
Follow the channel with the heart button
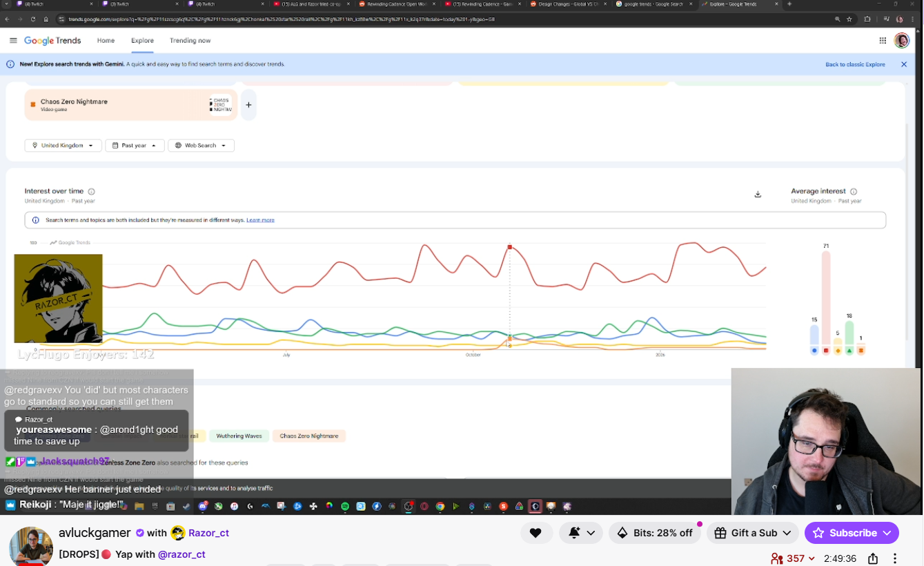[535, 533]
